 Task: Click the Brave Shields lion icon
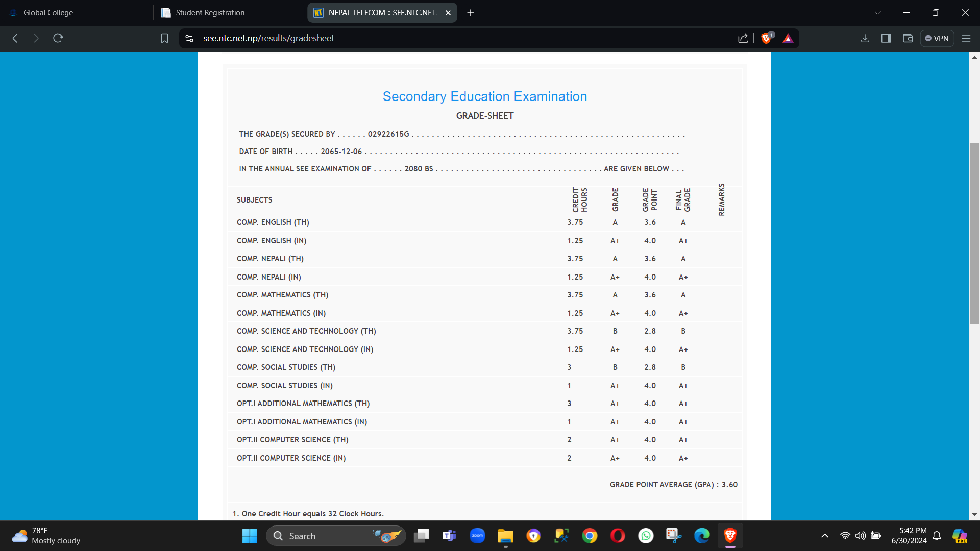pyautogui.click(x=766, y=38)
